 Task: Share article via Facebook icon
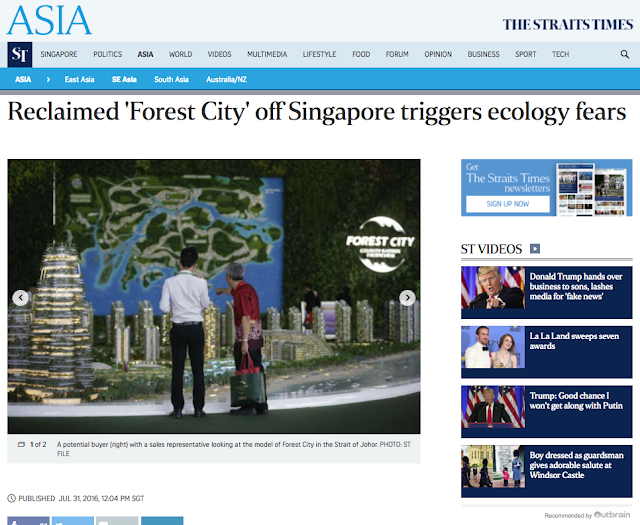point(28,521)
